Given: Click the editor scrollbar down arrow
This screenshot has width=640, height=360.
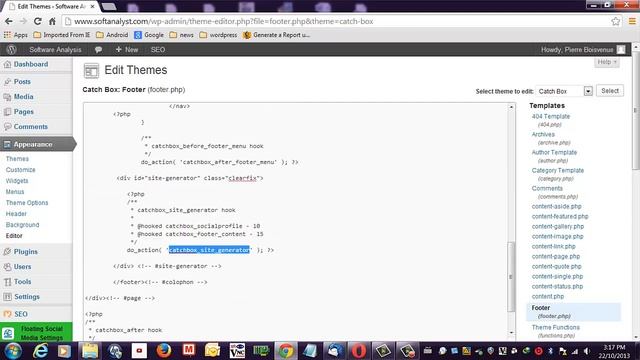Looking at the screenshot, I should pyautogui.click(x=511, y=333).
